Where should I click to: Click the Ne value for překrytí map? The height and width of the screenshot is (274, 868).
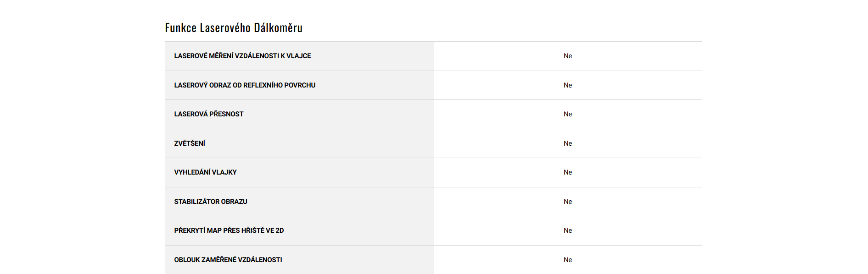pyautogui.click(x=568, y=230)
